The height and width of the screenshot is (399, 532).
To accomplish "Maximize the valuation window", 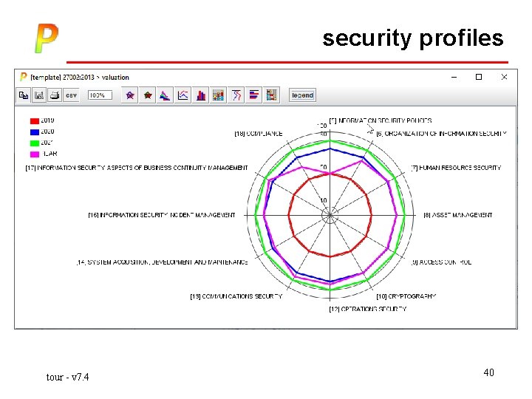I will pyautogui.click(x=479, y=77).
